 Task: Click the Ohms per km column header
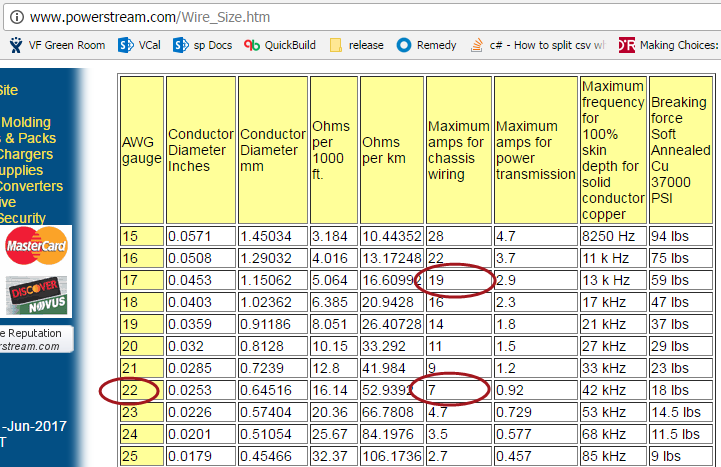pyautogui.click(x=392, y=150)
